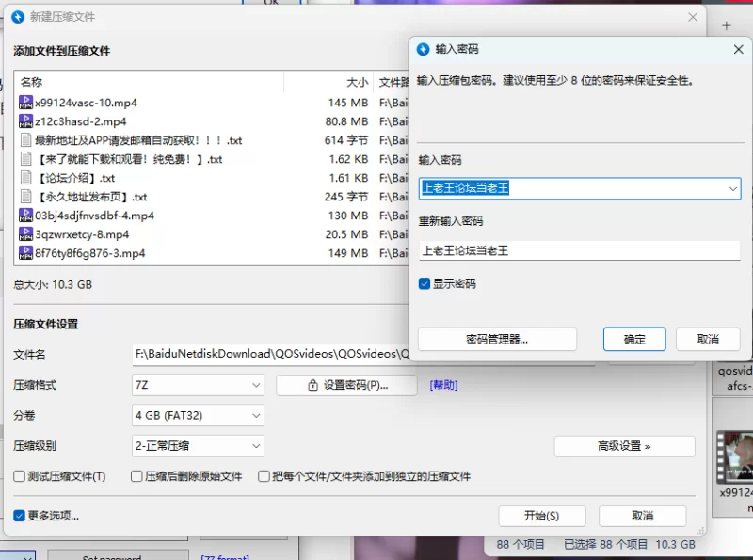This screenshot has height=560, width=753.
Task: Click 已选择 88 个项目 status text
Action: point(605,545)
